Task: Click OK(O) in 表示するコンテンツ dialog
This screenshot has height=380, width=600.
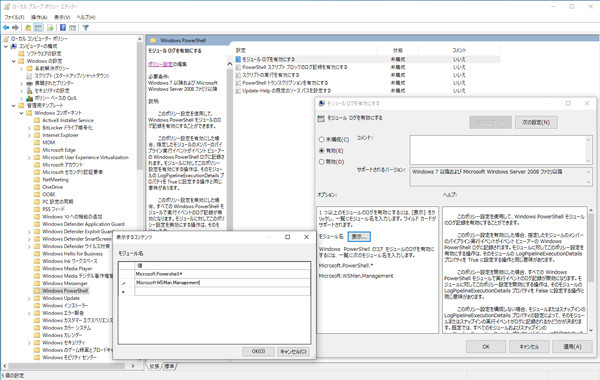Action: pyautogui.click(x=258, y=351)
